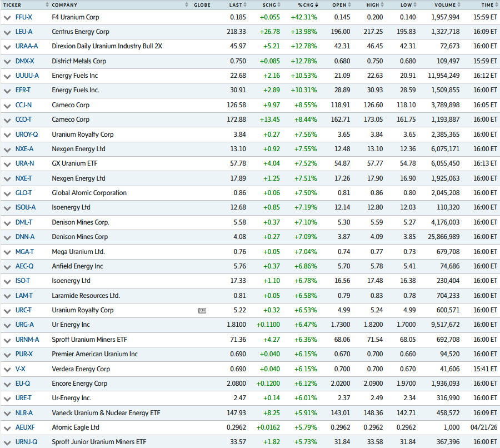500x448 pixels.
Task: Open the MGA-T ticker link
Action: coord(24,252)
